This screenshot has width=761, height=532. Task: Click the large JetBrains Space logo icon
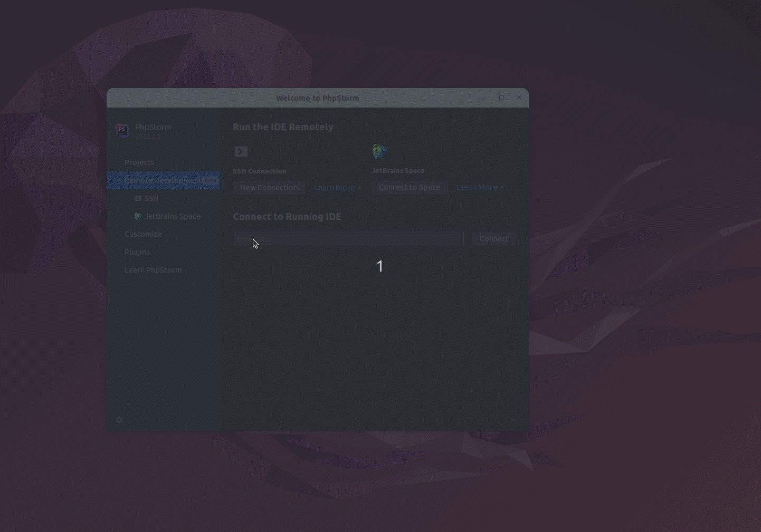click(379, 151)
